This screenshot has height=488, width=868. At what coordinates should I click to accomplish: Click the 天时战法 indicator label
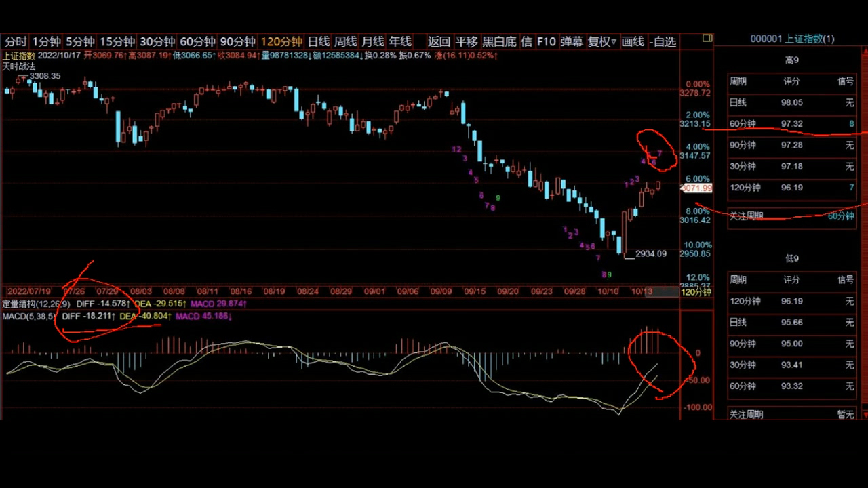(19, 66)
